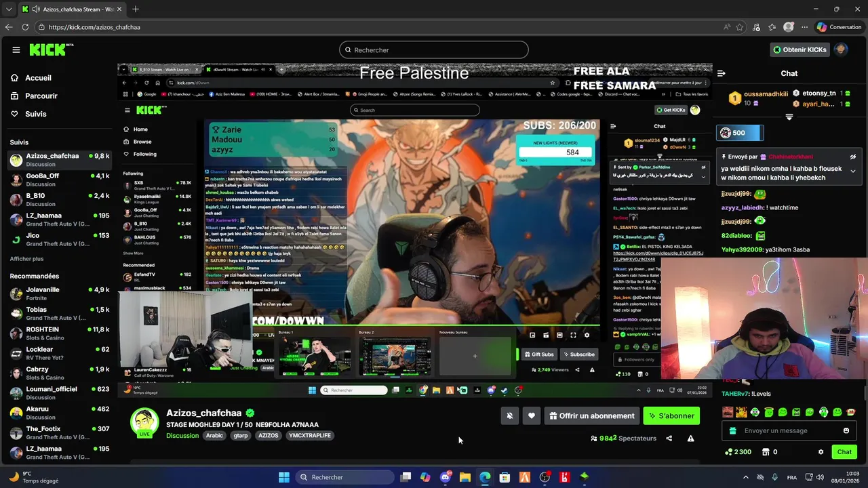
Task: Open Copilot Conversation button
Action: [x=839, y=27]
